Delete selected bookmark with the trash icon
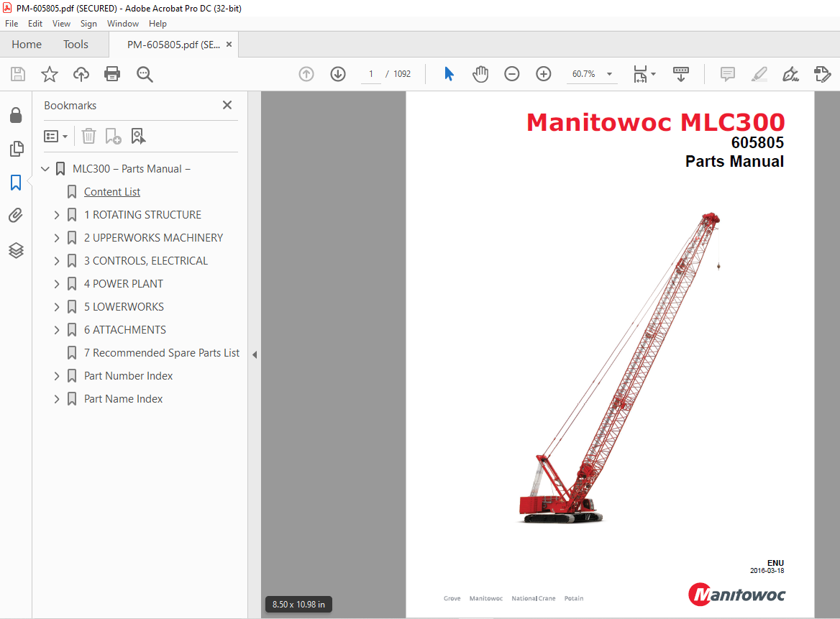This screenshot has width=840, height=619. 89,136
